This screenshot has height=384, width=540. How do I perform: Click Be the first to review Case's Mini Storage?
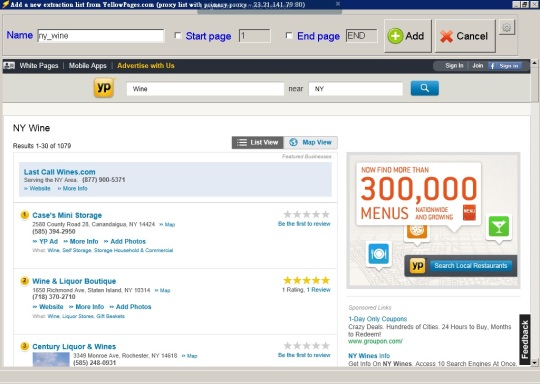[304, 224]
